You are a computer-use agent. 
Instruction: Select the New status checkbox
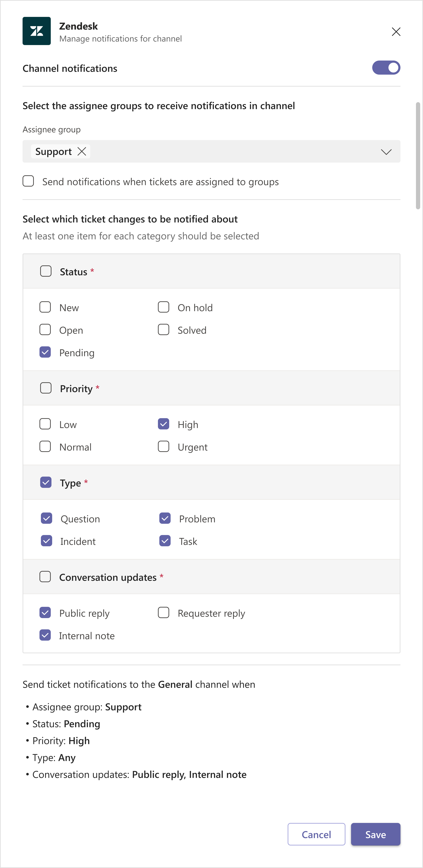[45, 307]
